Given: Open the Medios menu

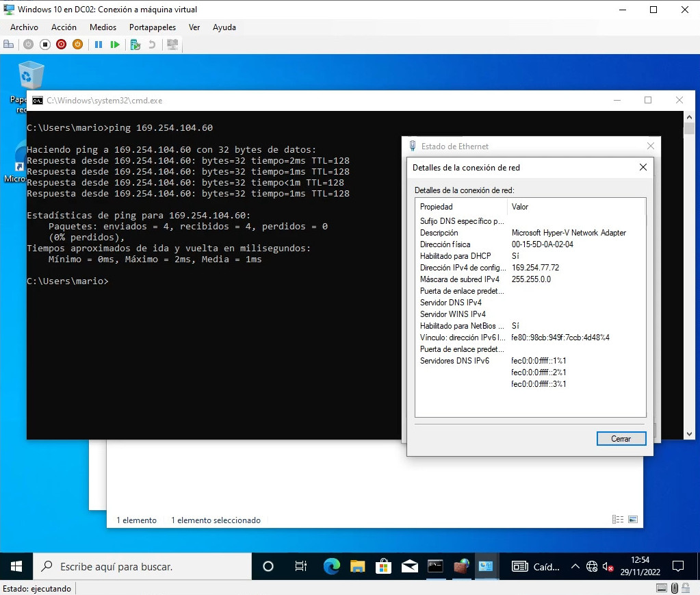Looking at the screenshot, I should (x=103, y=27).
